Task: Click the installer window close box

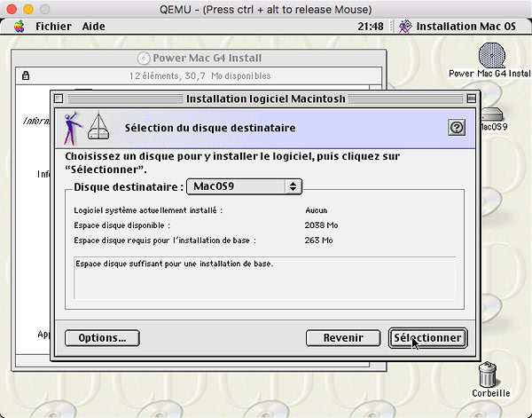Action: [59, 99]
